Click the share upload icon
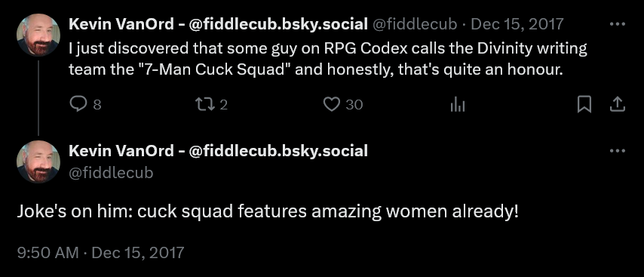Viewport: 644px width, 277px height. (617, 104)
